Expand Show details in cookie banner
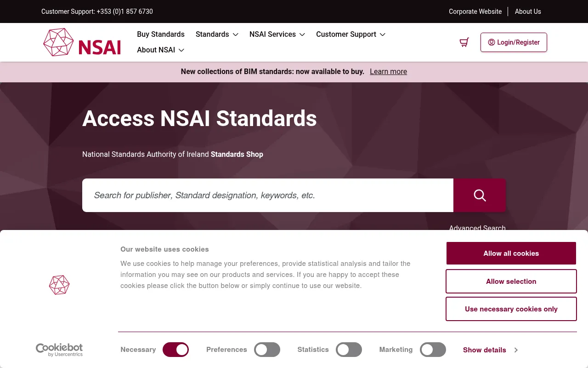The height and width of the screenshot is (368, 588). (x=490, y=350)
